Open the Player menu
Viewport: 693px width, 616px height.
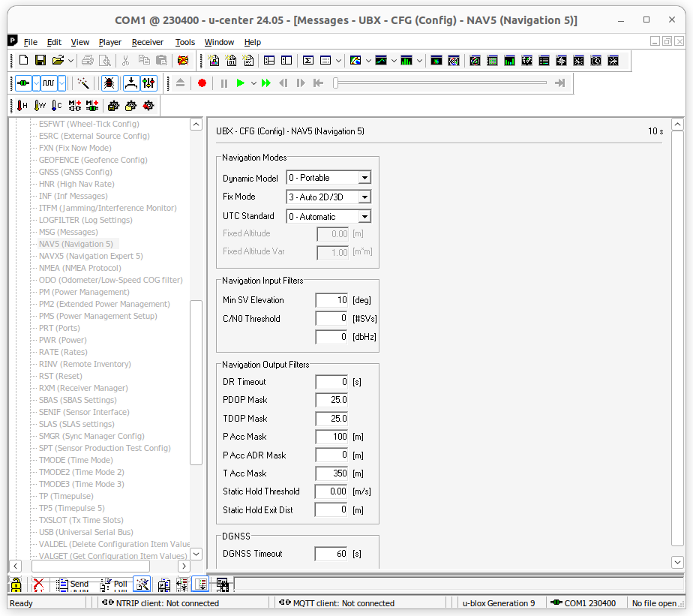click(110, 42)
